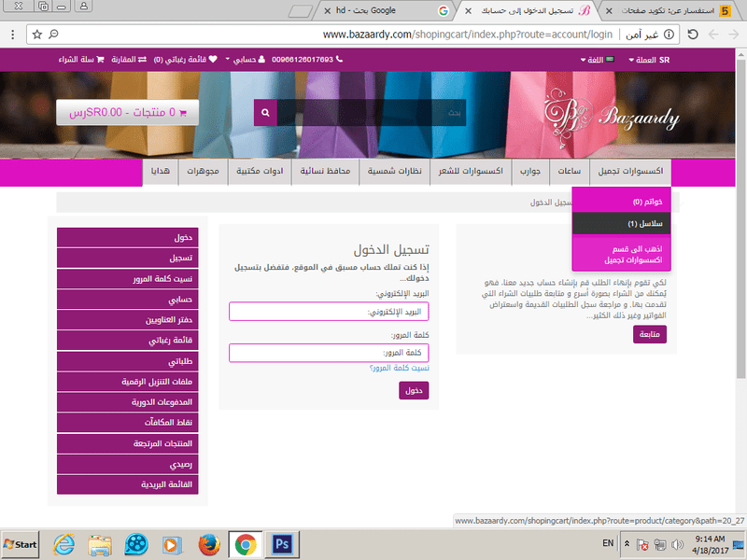This screenshot has height=560, width=747.
Task: Close the استفسار عن tab
Action: tap(609, 10)
